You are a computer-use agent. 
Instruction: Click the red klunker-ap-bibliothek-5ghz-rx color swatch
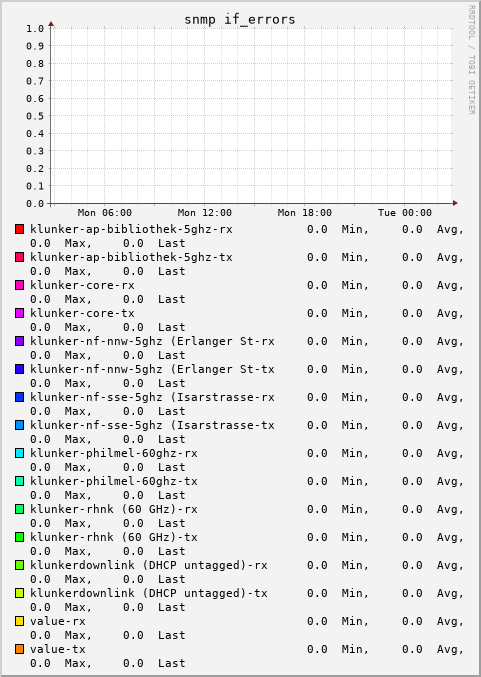[x=19, y=229]
